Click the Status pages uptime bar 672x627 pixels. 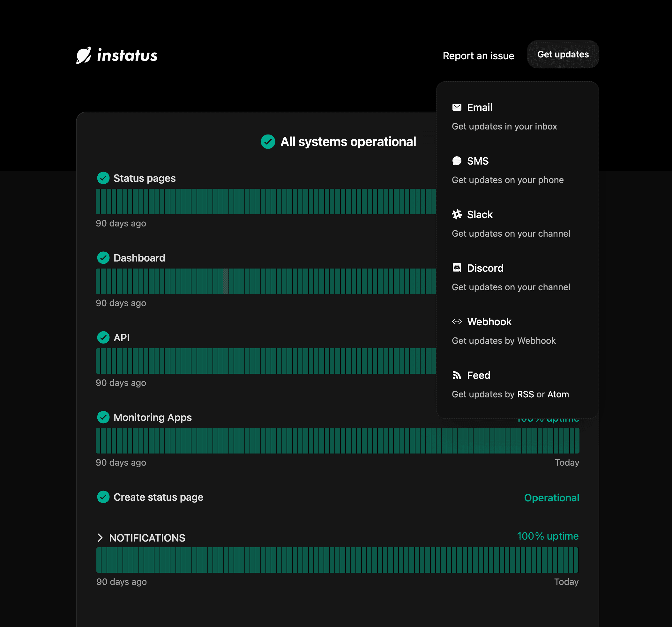[x=266, y=202]
